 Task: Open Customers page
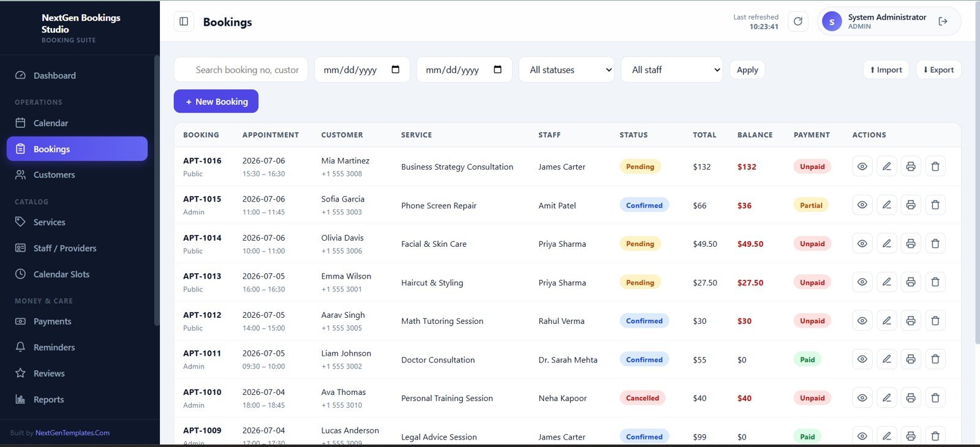(x=77, y=175)
